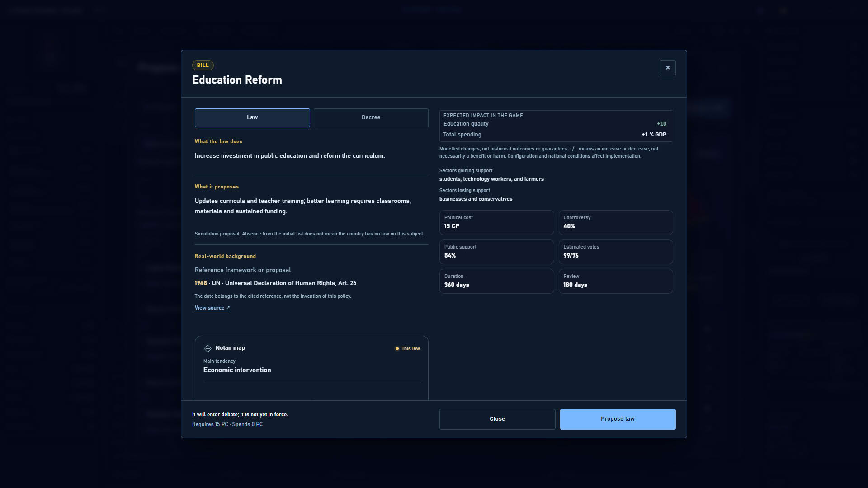Click the Review 180 days card

click(616, 281)
